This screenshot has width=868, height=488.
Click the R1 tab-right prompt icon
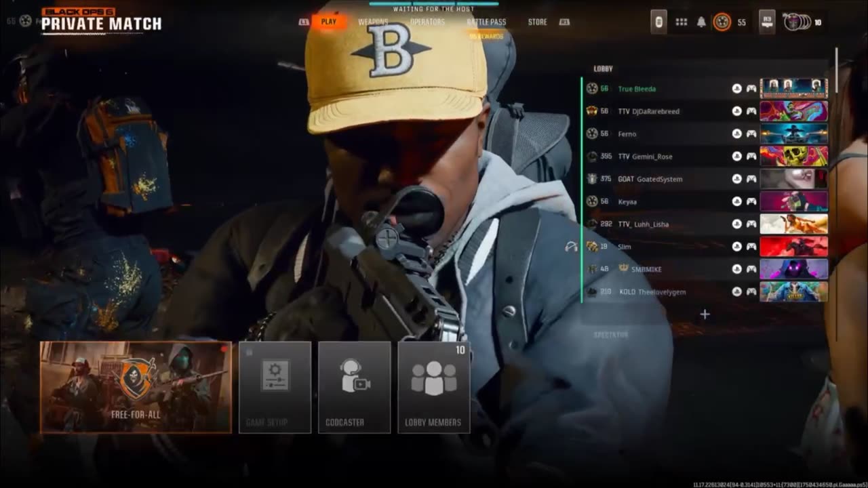tap(564, 22)
